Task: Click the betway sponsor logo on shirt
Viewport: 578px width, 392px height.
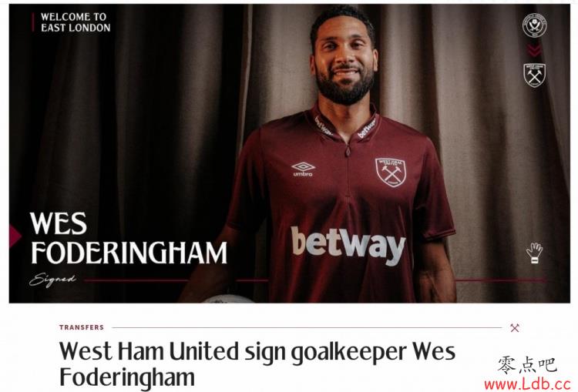Action: 348,244
